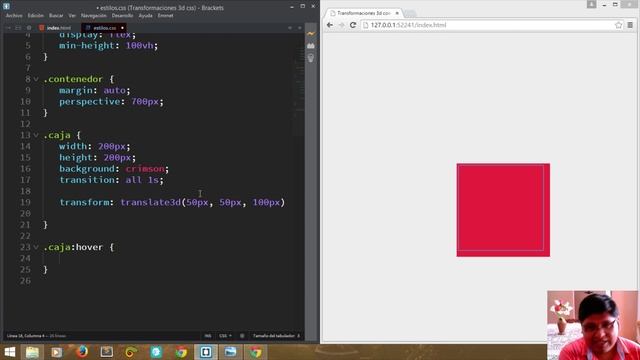Click the Tamaño del tabulador setting
Screen dimensions: 640x360
click(276, 336)
